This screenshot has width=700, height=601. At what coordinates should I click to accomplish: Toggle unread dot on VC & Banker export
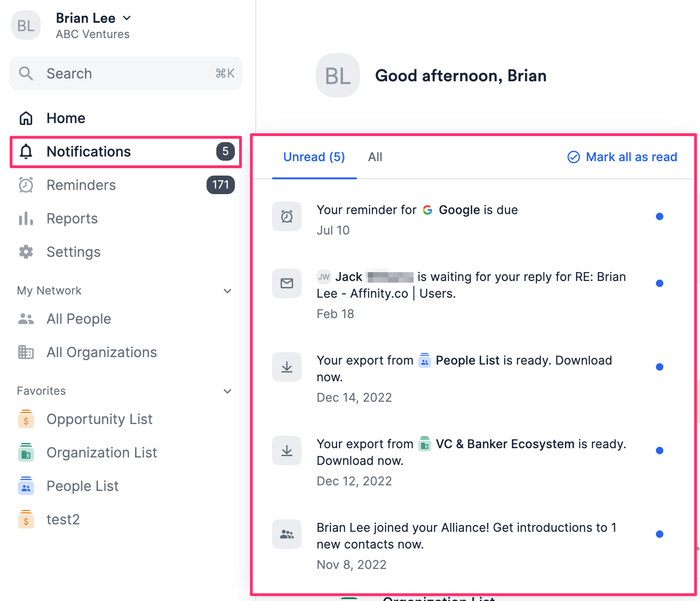pos(659,451)
